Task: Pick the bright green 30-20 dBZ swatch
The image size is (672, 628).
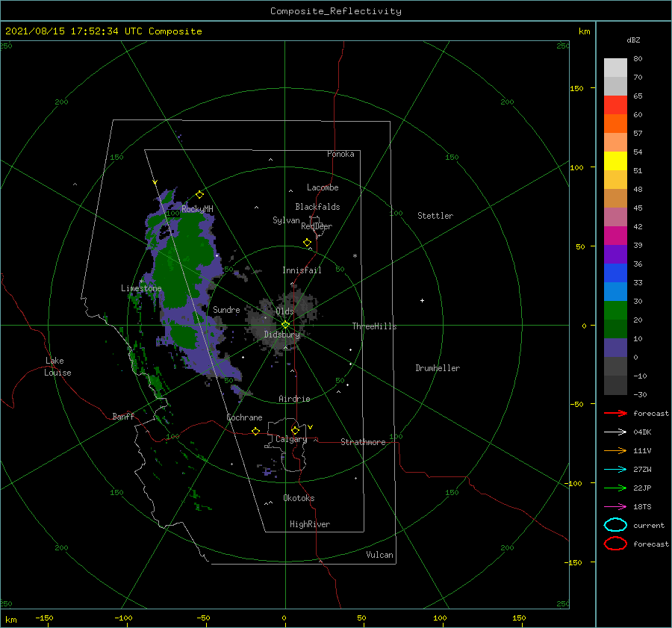Action: [615, 311]
